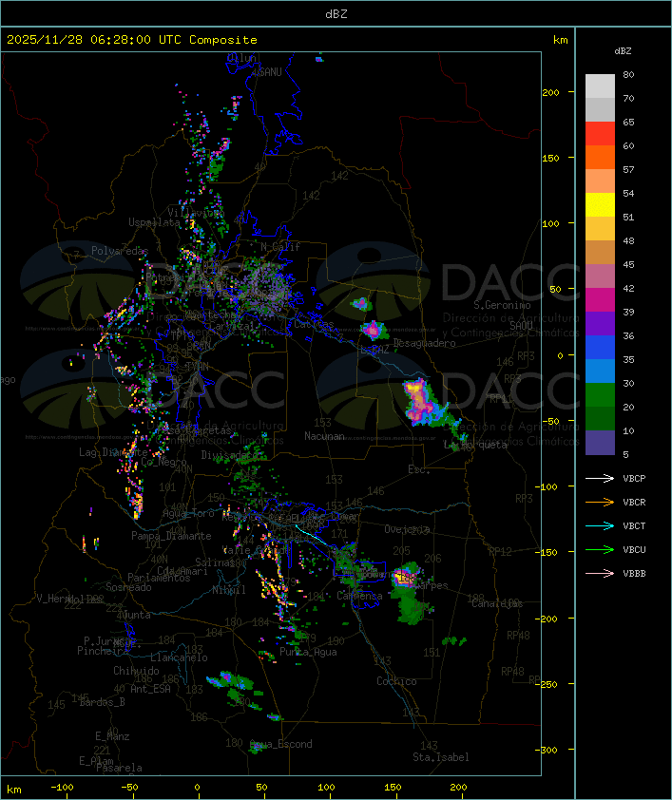Click the Carmensa label on the map
The height and width of the screenshot is (800, 672).
point(359,596)
